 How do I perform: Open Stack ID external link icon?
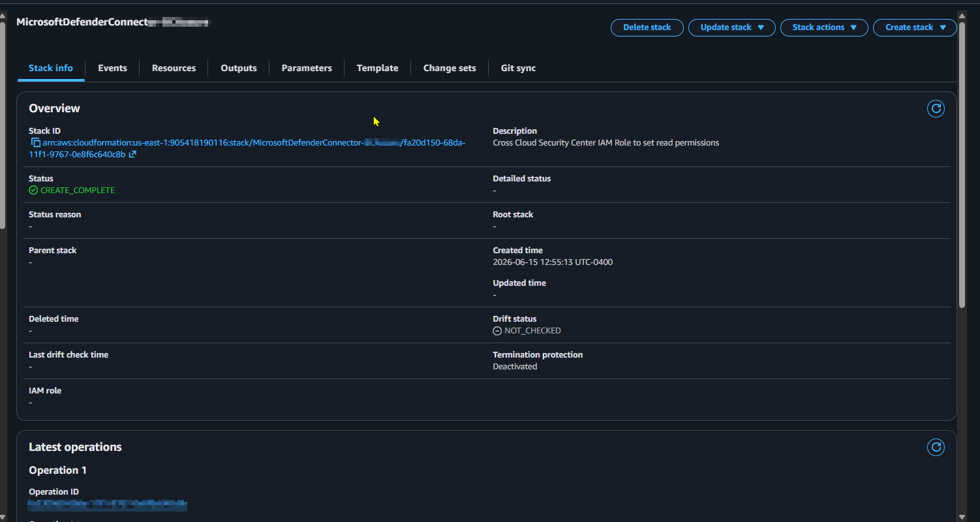tap(132, 154)
